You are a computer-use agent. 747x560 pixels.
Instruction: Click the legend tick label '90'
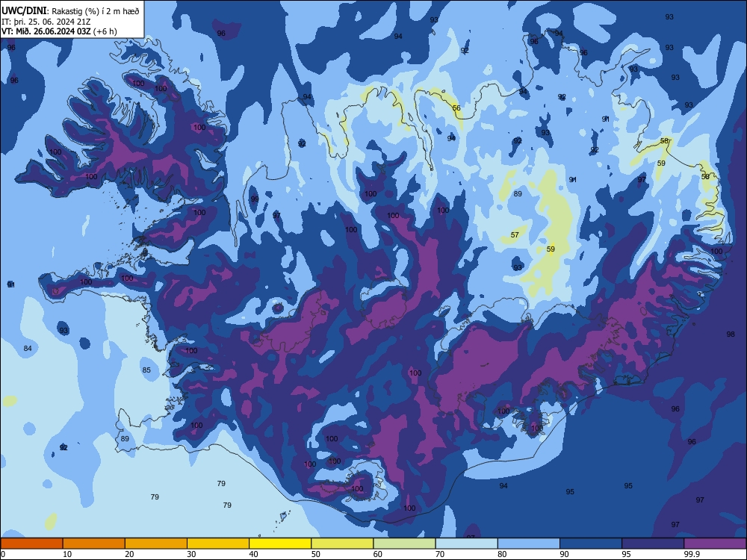click(564, 554)
